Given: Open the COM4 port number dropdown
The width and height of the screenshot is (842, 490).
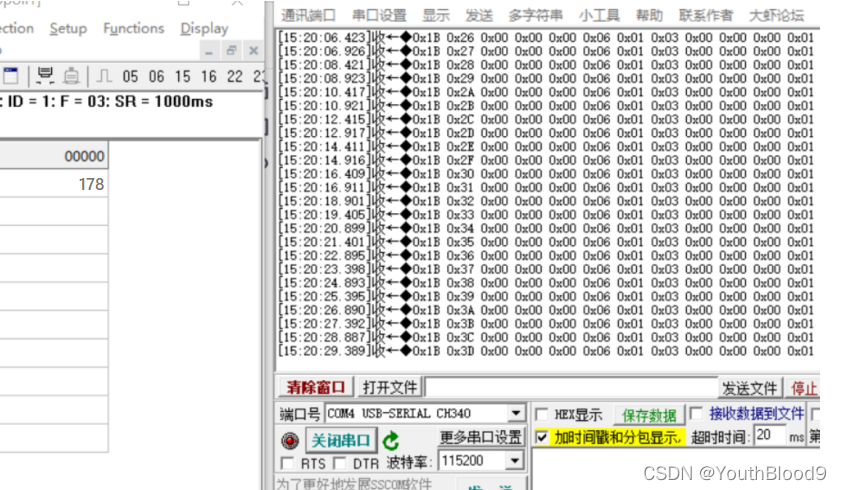Looking at the screenshot, I should (516, 413).
